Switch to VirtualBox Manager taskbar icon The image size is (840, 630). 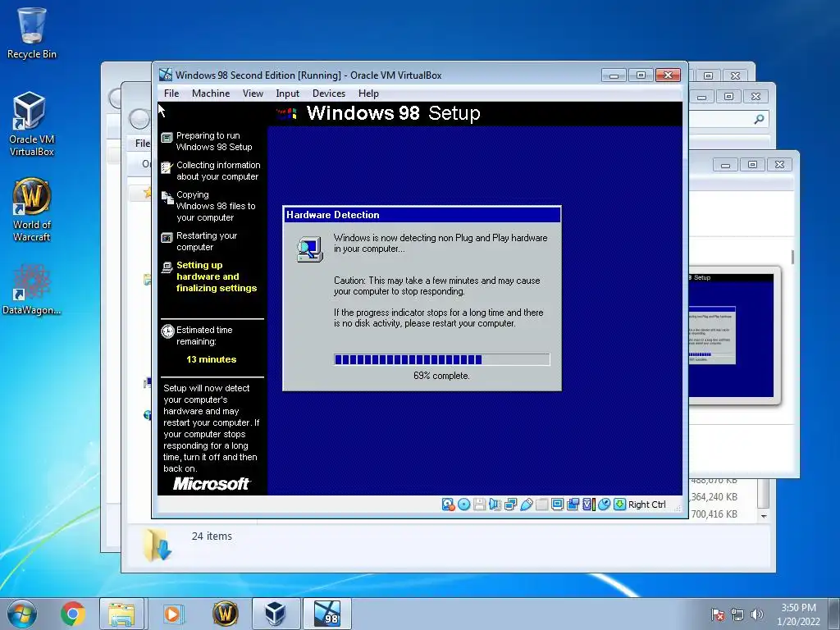pos(276,614)
